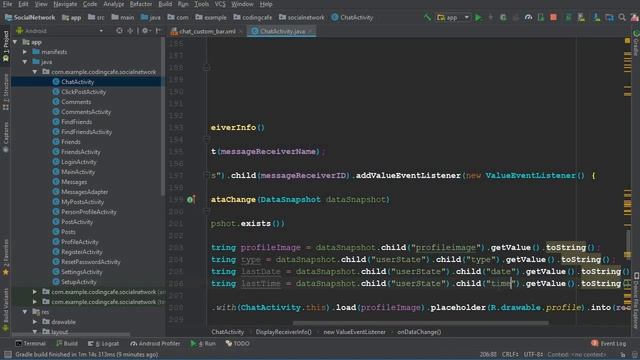
Task: Open the Event Log tool window
Action: (x=609, y=344)
